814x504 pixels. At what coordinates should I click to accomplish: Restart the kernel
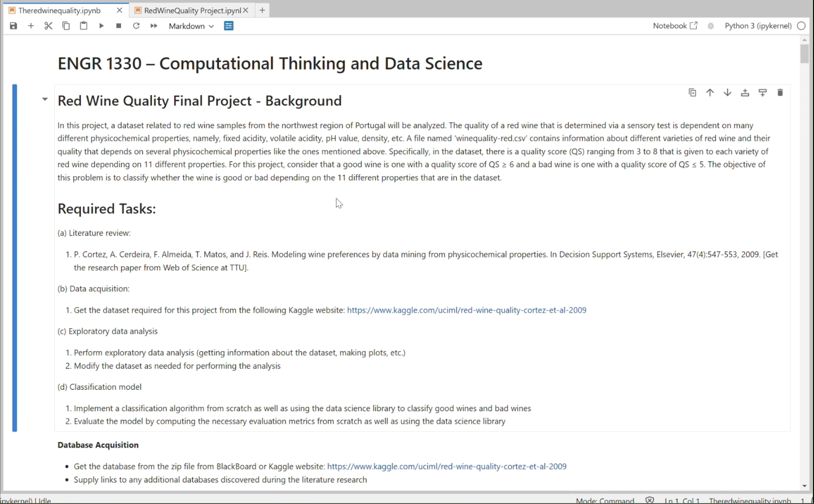click(x=136, y=26)
